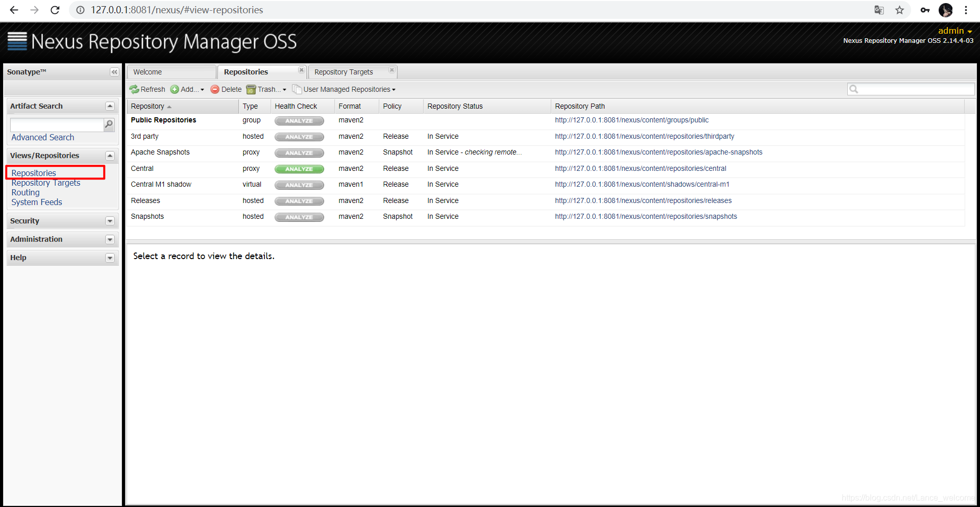Open Routing sidebar link
This screenshot has width=980, height=507.
click(26, 193)
